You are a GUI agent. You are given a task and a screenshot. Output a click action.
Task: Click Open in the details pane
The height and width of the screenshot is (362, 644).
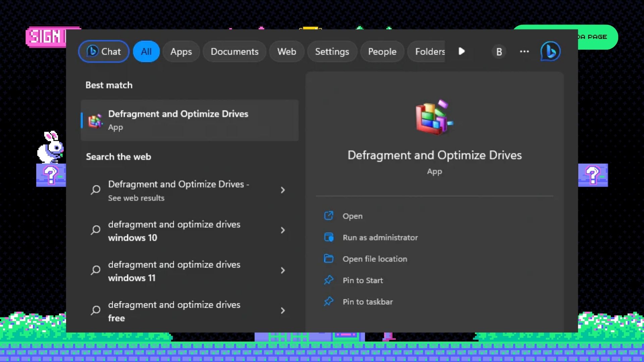[352, 216]
